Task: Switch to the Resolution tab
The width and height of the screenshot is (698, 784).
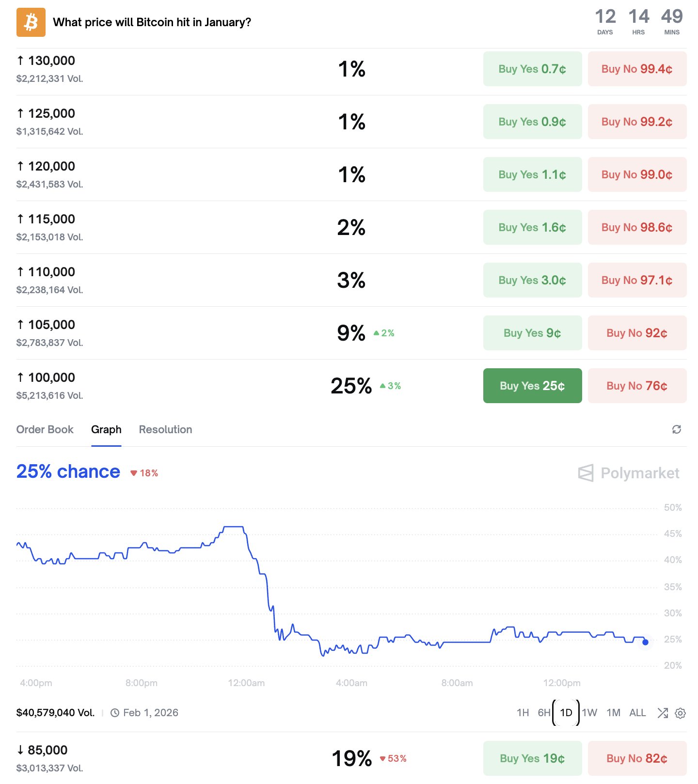Action: 165,429
